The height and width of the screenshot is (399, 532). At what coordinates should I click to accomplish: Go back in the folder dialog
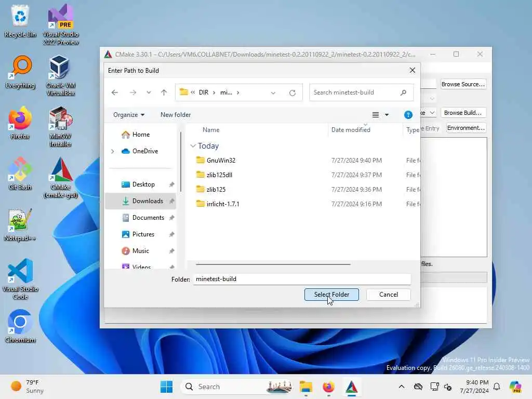point(115,92)
